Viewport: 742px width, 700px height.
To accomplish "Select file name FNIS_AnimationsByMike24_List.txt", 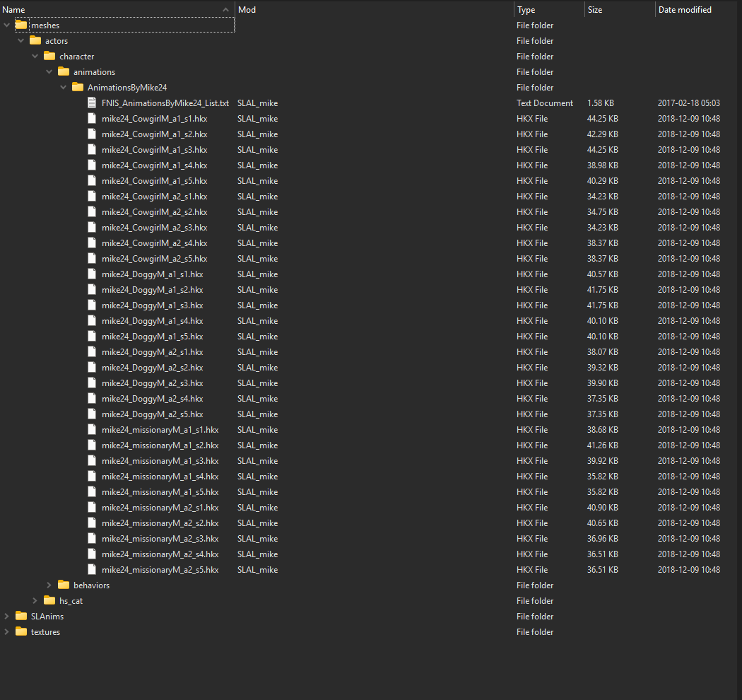I will tap(165, 103).
